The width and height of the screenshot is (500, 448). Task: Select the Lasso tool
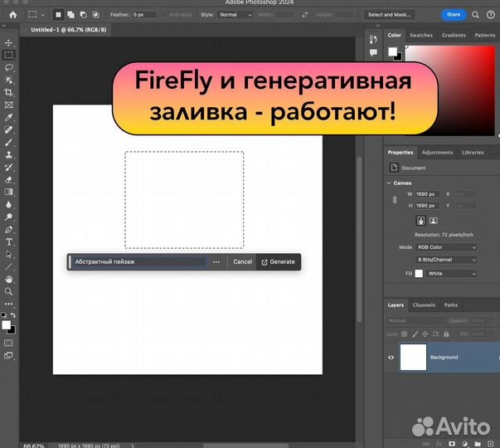pos(8,68)
